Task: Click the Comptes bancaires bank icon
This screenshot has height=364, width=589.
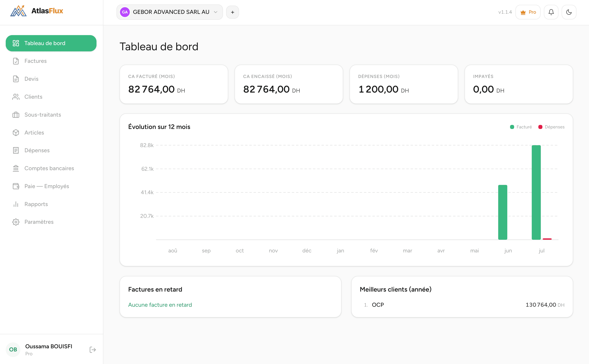Action: point(16,168)
